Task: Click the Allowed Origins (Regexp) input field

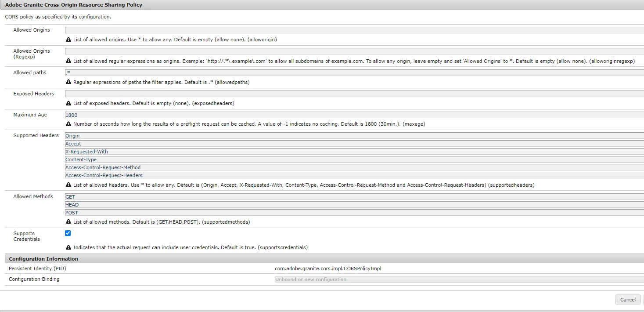Action: click(354, 51)
